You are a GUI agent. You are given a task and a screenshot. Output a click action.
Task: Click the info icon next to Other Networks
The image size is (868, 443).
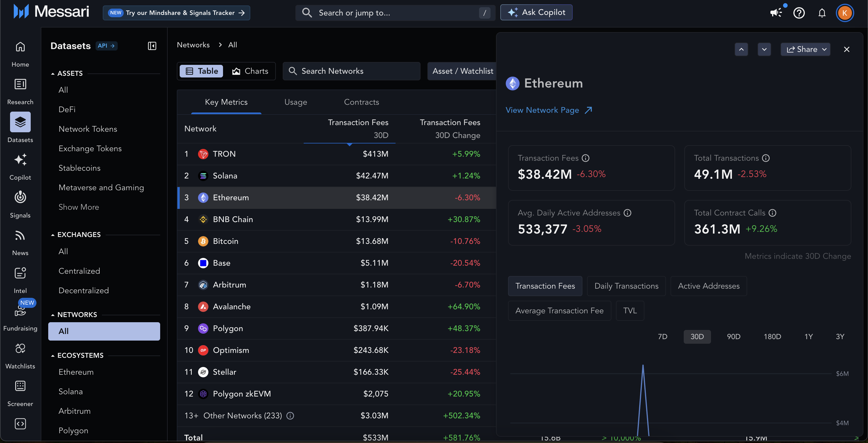click(290, 416)
